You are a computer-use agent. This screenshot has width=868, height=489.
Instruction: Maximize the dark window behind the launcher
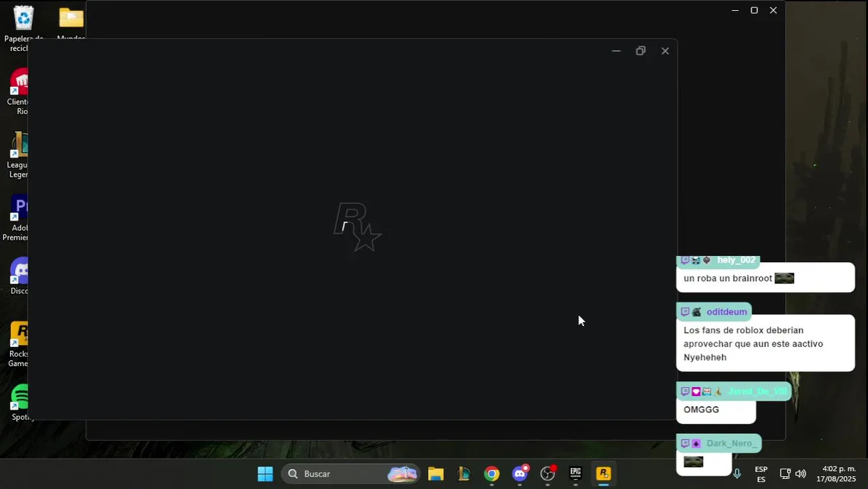coord(754,10)
